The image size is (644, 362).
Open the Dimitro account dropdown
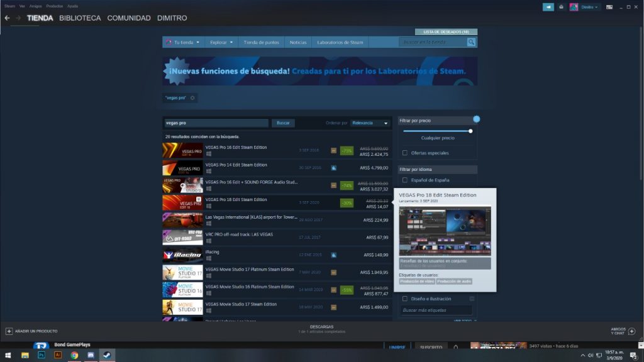coord(589,7)
